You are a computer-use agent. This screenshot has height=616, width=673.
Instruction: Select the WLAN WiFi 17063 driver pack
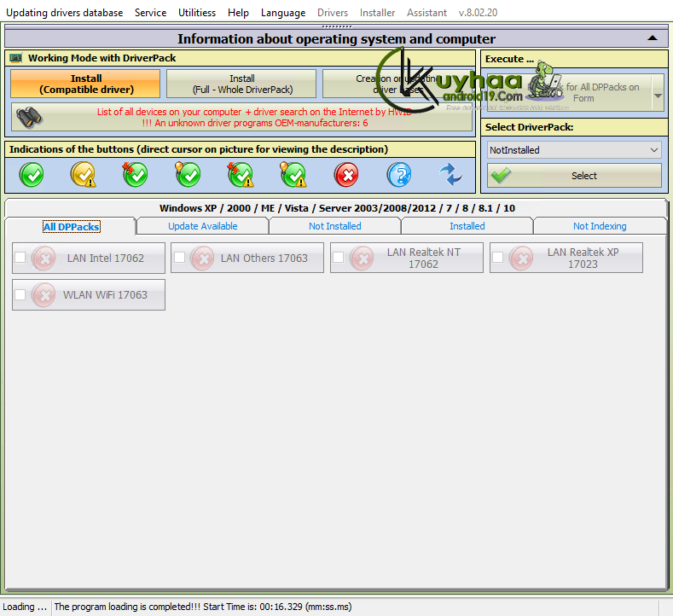coord(89,295)
